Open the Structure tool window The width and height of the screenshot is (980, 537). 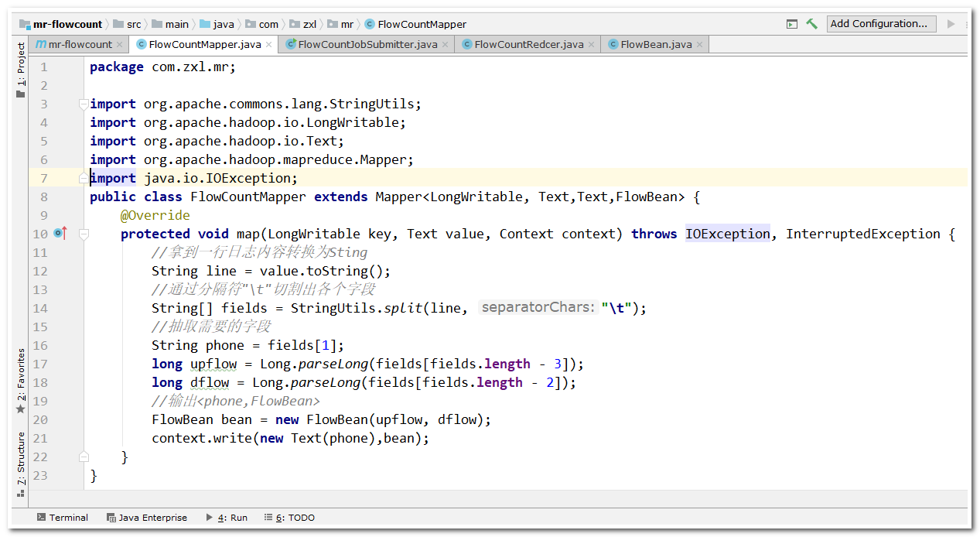(21, 463)
